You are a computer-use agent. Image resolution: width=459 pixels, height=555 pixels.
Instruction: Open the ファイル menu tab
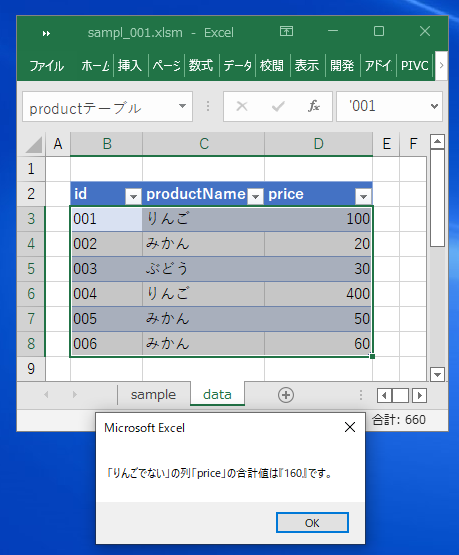point(46,66)
